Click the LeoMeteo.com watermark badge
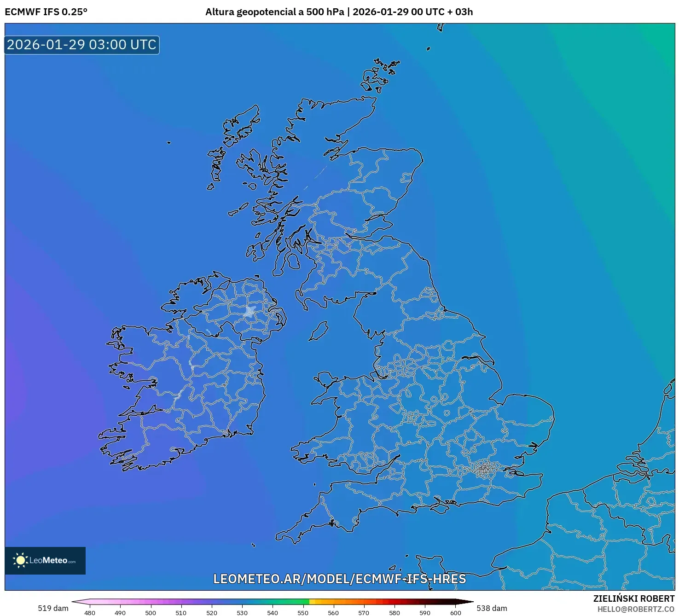The width and height of the screenshot is (679, 616). (45, 560)
